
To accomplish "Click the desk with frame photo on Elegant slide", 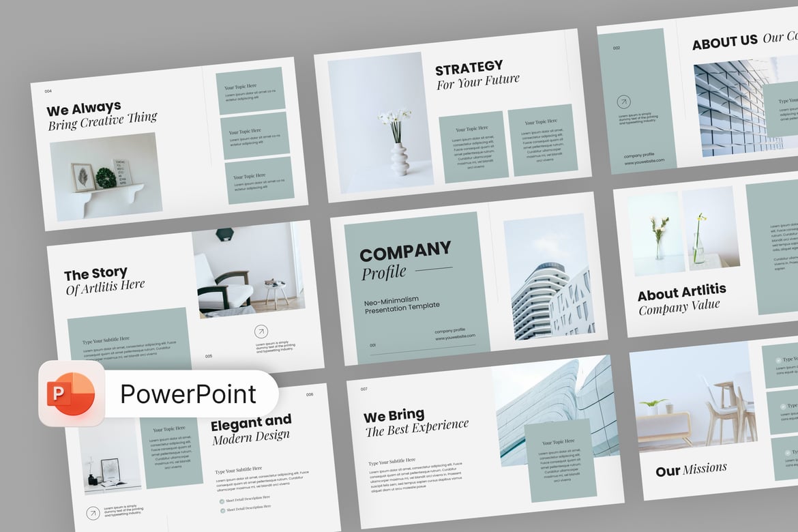I will coord(110,457).
